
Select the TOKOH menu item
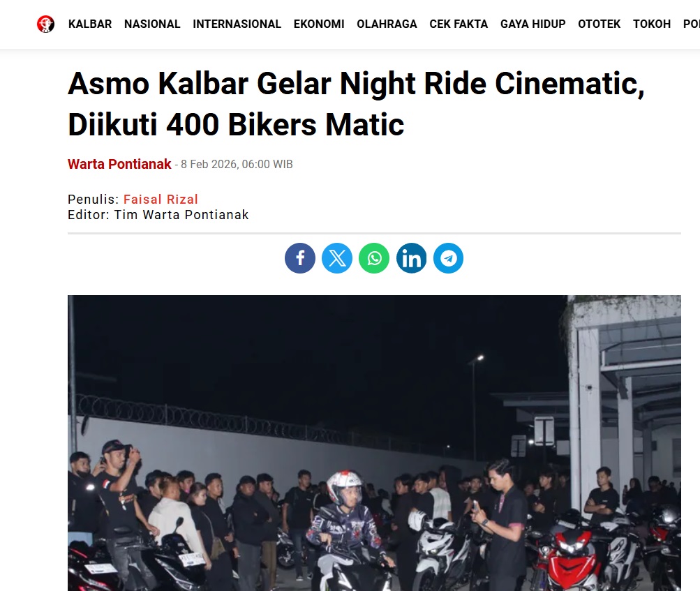tap(652, 24)
